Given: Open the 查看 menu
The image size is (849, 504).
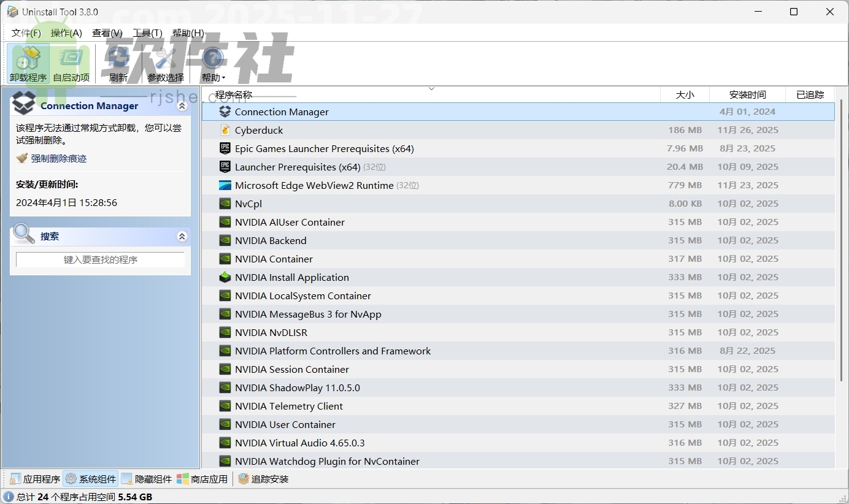Looking at the screenshot, I should 107,33.
